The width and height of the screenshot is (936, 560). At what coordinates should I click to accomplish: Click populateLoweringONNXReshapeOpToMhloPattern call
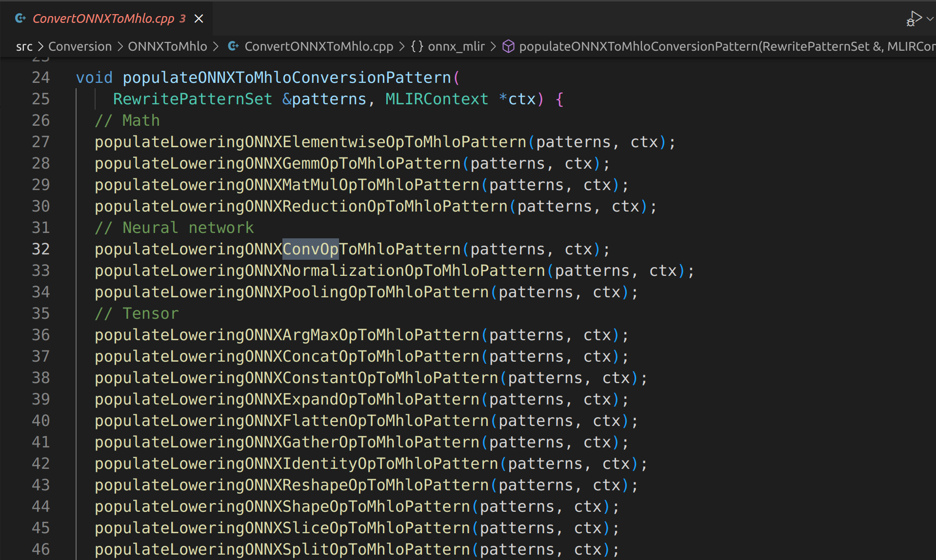coord(292,485)
